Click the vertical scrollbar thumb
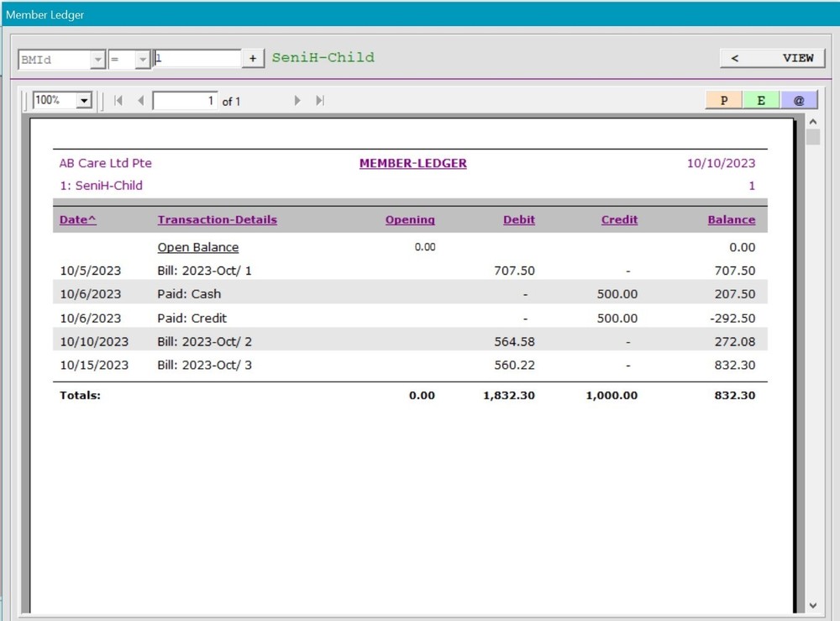 pos(812,137)
